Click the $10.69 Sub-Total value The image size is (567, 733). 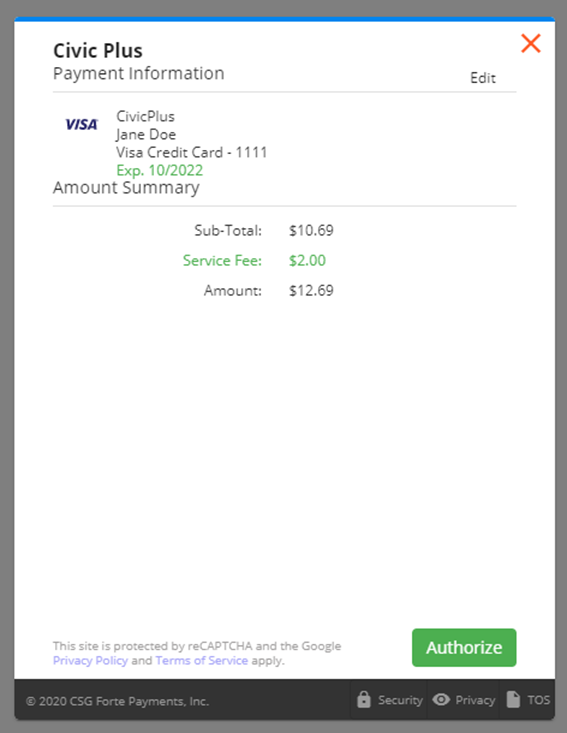[x=311, y=230]
